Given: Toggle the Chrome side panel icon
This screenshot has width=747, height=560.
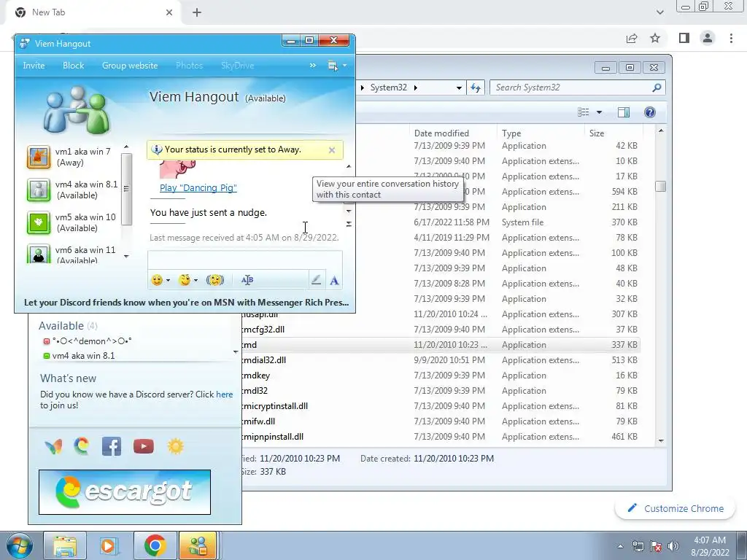Looking at the screenshot, I should tap(684, 38).
